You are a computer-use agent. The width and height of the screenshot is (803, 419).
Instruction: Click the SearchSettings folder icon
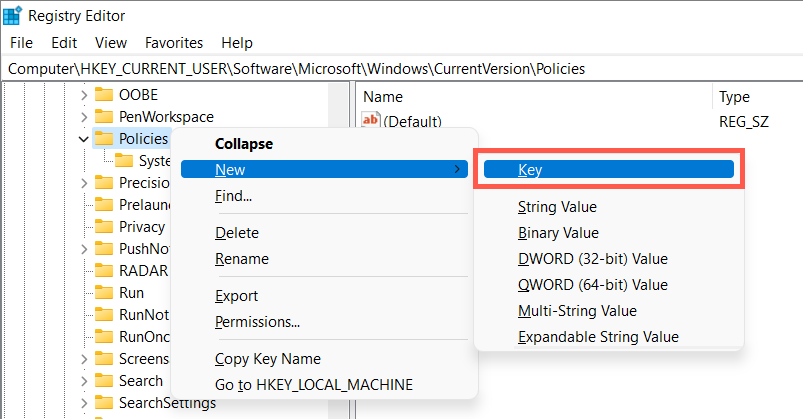(103, 403)
